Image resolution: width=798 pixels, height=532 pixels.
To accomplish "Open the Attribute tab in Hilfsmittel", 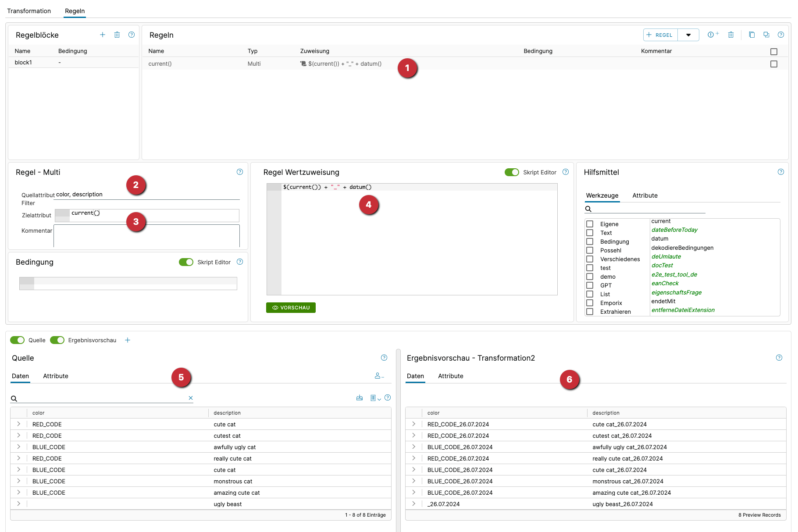I will pyautogui.click(x=645, y=195).
